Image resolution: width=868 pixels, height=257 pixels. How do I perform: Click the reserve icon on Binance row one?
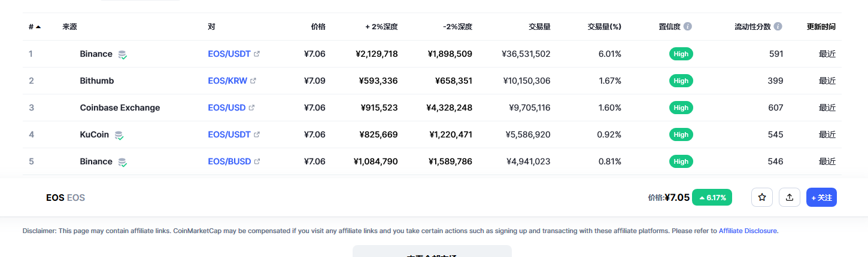(x=123, y=54)
